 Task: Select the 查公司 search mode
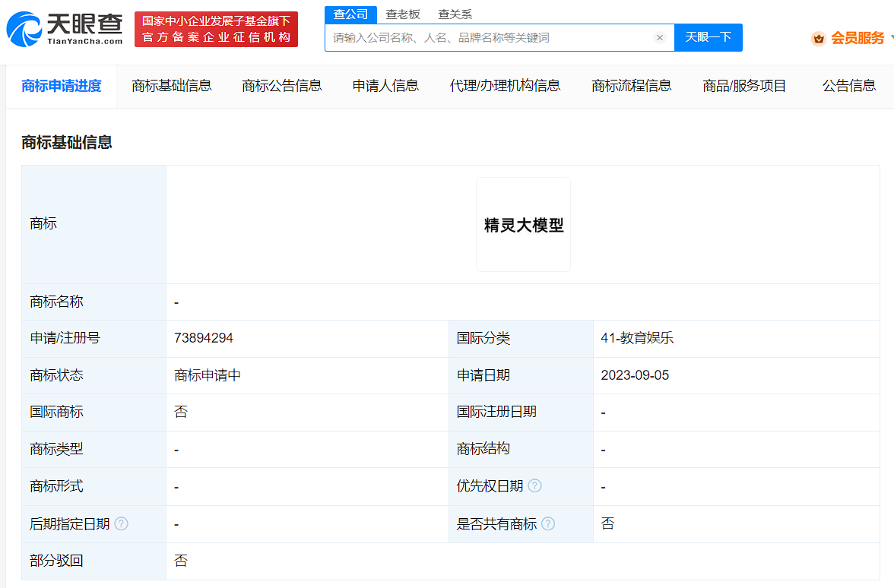pyautogui.click(x=351, y=14)
